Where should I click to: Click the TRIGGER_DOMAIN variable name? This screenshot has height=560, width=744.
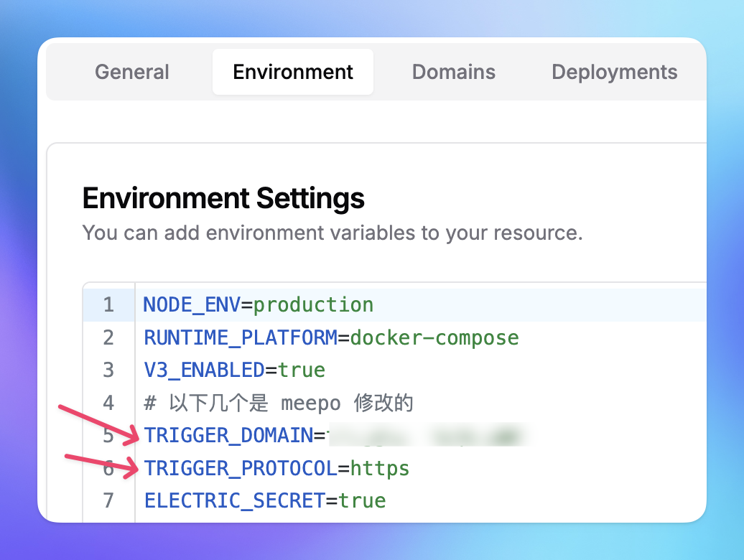(x=228, y=435)
